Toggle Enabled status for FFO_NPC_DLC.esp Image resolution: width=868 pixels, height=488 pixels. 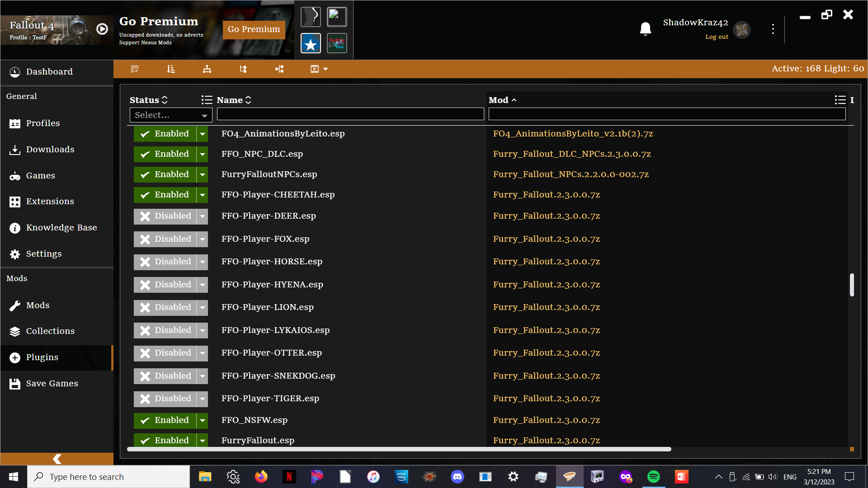click(165, 154)
